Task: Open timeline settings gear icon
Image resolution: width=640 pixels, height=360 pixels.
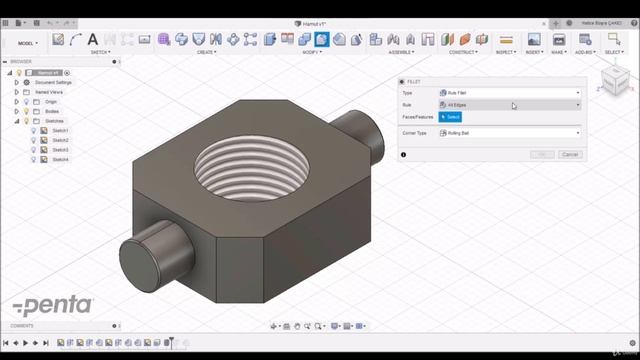Action: point(632,343)
